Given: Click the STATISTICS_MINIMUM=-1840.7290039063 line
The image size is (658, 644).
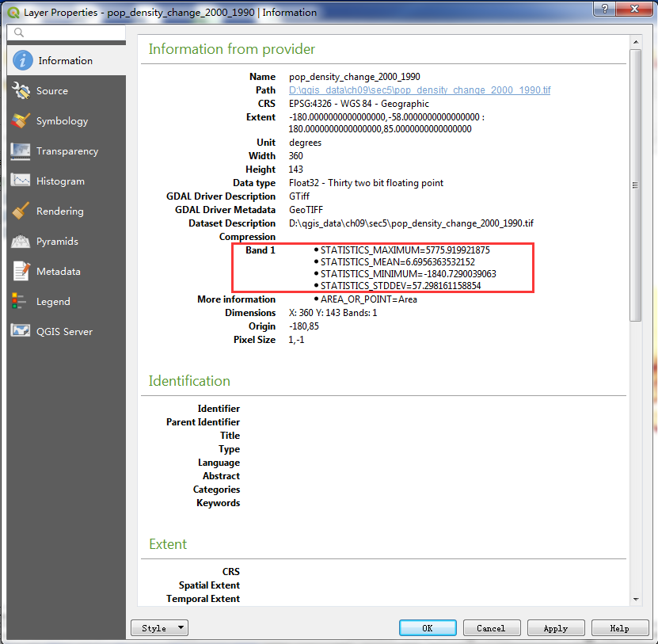Looking at the screenshot, I should click(408, 274).
